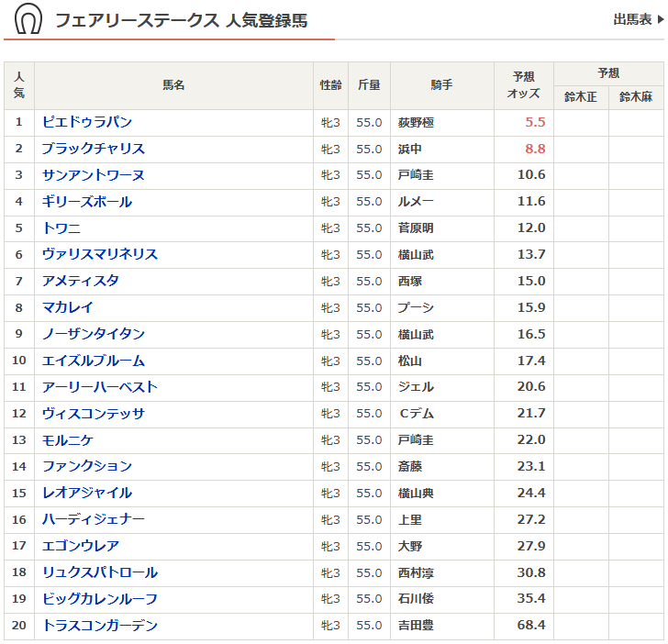
Task: Click the horseshoe icon beside the race title
Action: [x=28, y=19]
